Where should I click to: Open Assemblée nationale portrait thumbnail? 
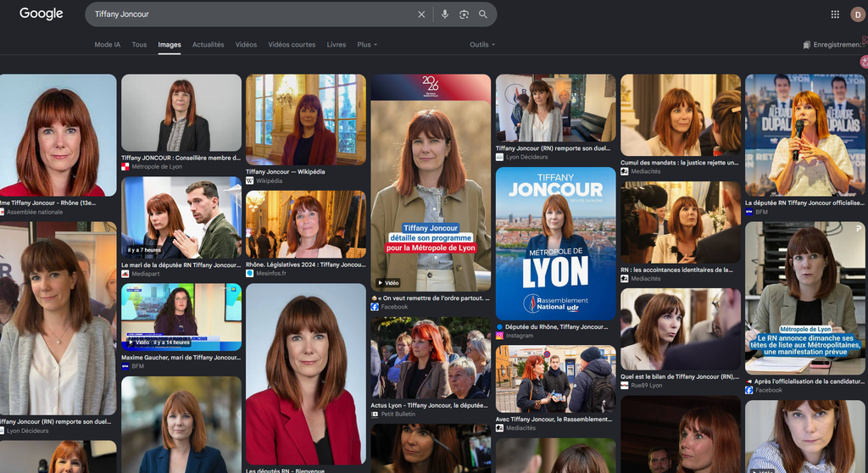(x=58, y=135)
